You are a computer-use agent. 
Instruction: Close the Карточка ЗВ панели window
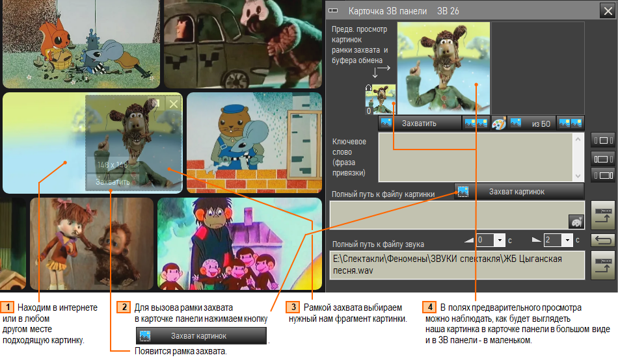coord(608,10)
